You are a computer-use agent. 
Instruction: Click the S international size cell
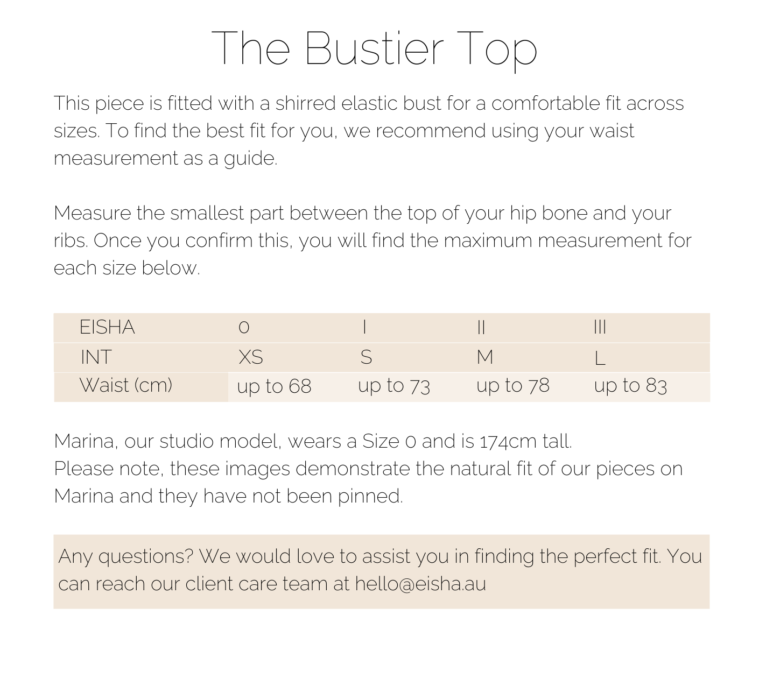(366, 357)
